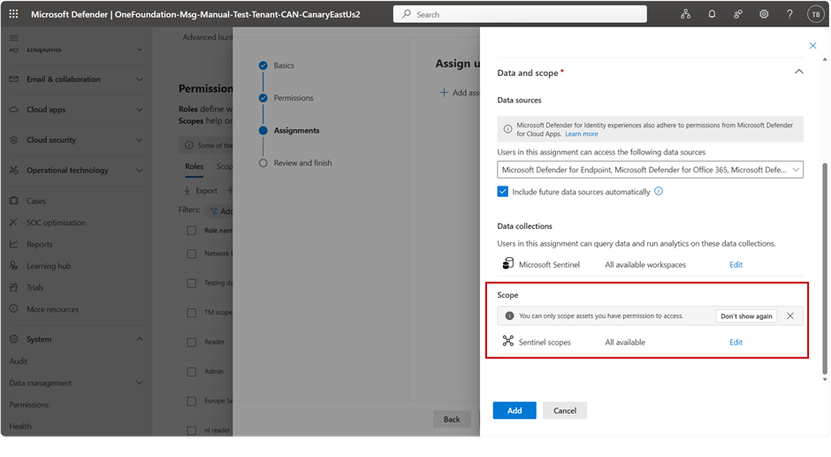Open the community feedback icon in header
The image size is (831, 457).
(x=738, y=14)
